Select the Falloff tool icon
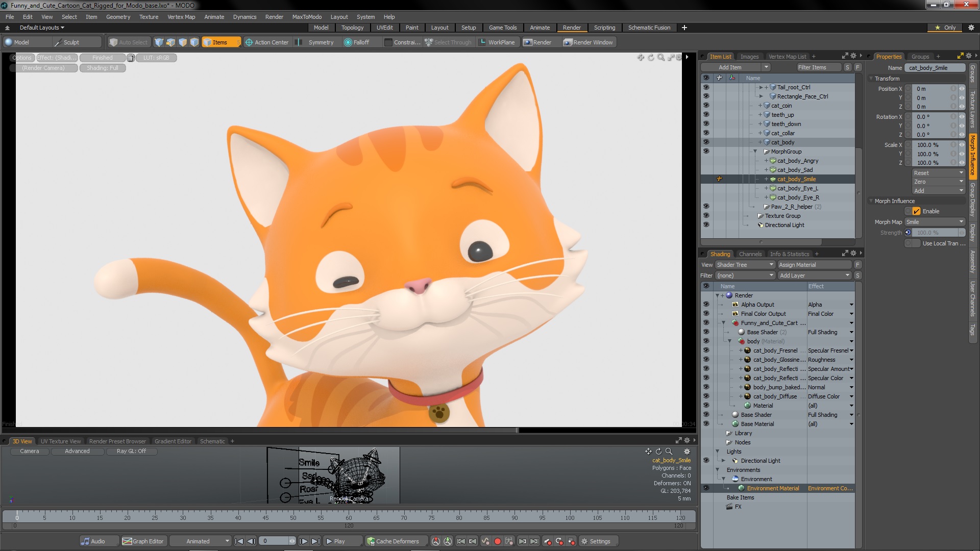980x551 pixels. coord(347,42)
